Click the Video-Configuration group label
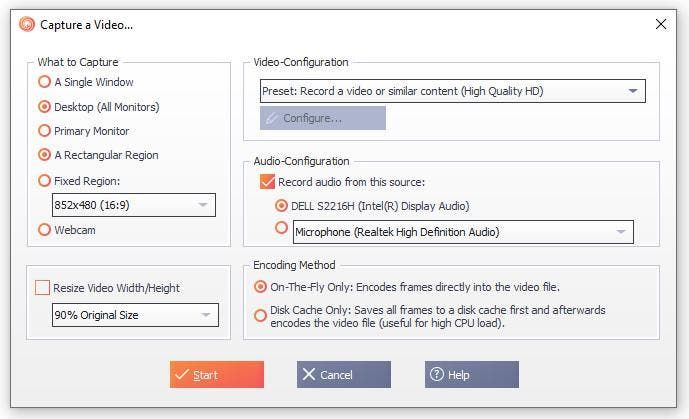 click(301, 62)
